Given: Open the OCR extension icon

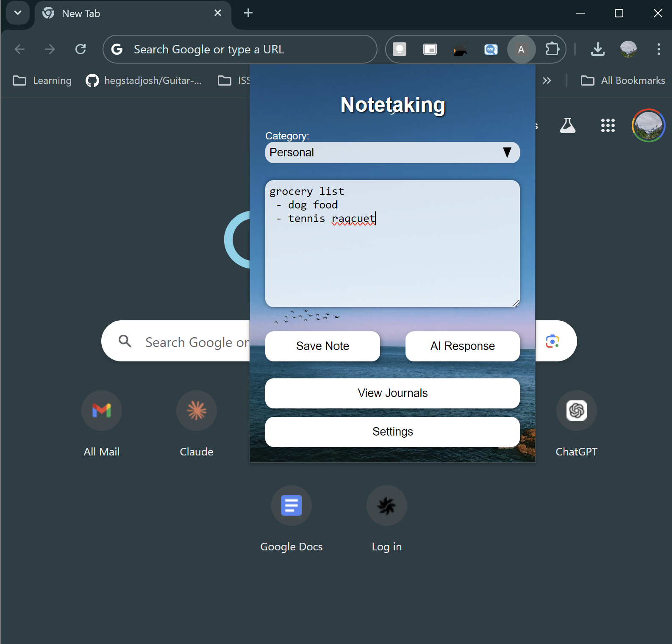Looking at the screenshot, I should (491, 49).
